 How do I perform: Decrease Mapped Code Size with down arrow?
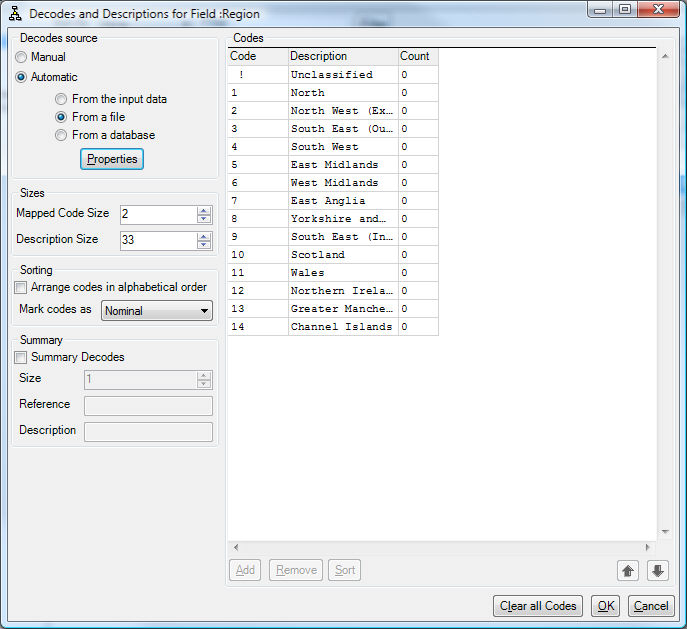[x=204, y=219]
